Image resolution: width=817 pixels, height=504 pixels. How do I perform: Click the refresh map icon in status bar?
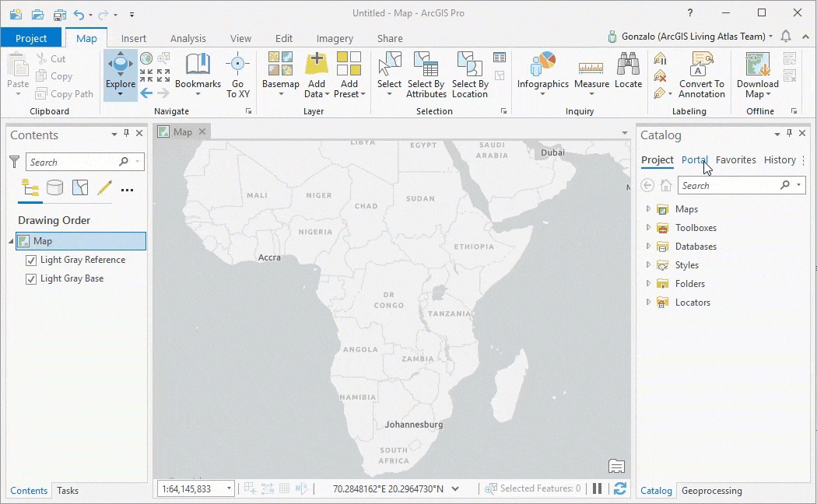tap(619, 488)
